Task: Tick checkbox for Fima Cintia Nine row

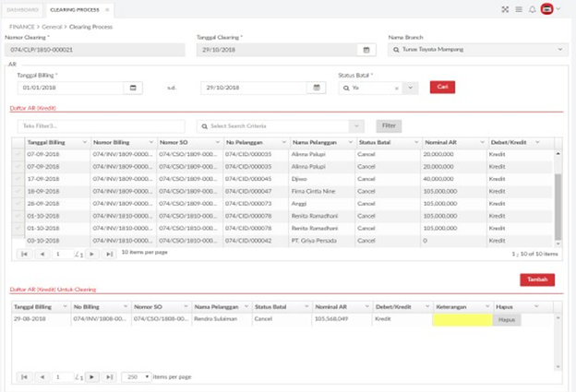Action: (x=18, y=191)
